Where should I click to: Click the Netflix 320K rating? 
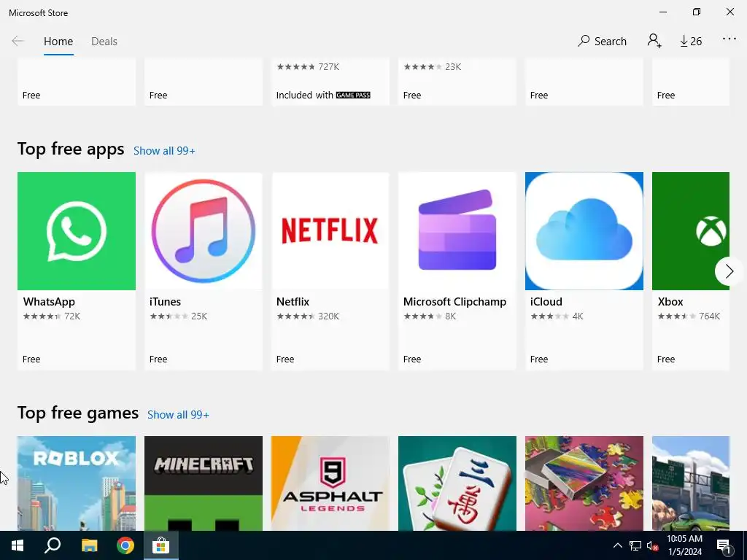click(308, 316)
